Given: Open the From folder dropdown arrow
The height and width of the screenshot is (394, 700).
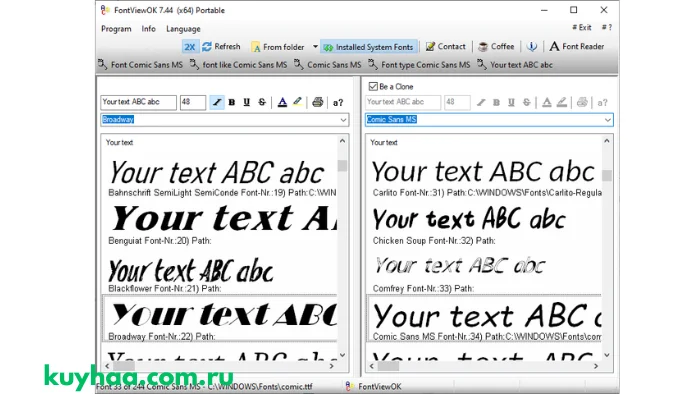Looking at the screenshot, I should point(315,46).
